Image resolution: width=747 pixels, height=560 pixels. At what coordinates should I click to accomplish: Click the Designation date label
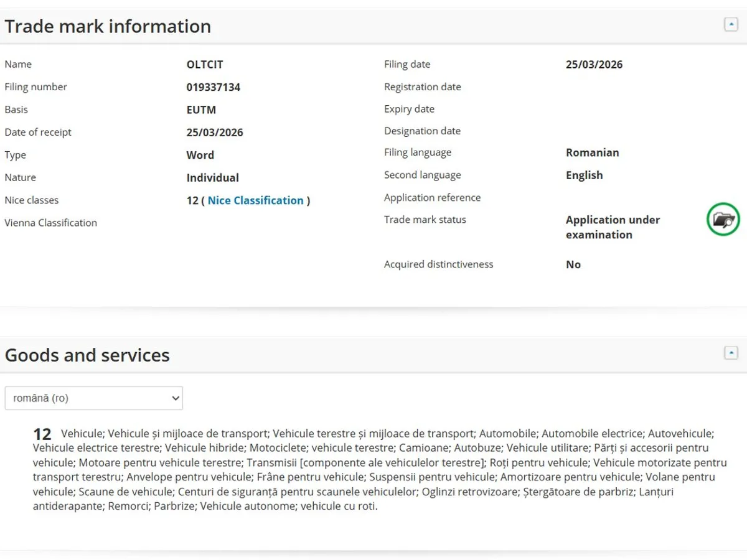(422, 131)
